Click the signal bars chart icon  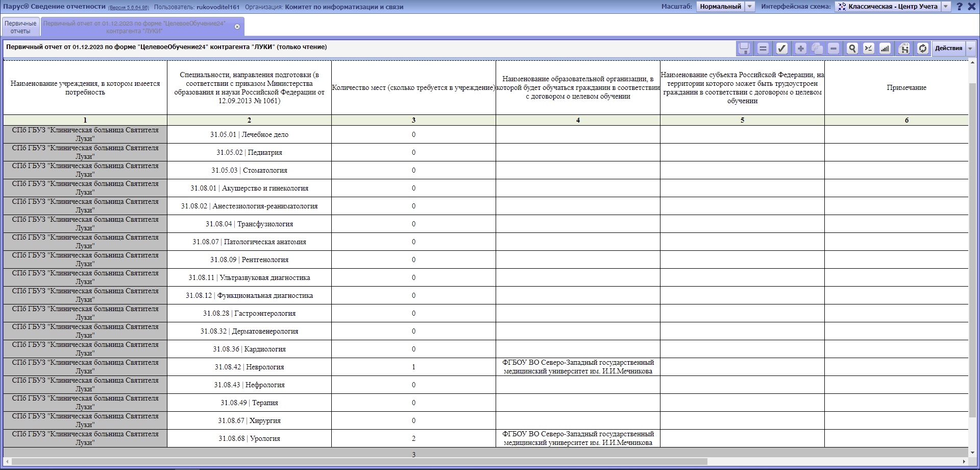[x=885, y=49]
